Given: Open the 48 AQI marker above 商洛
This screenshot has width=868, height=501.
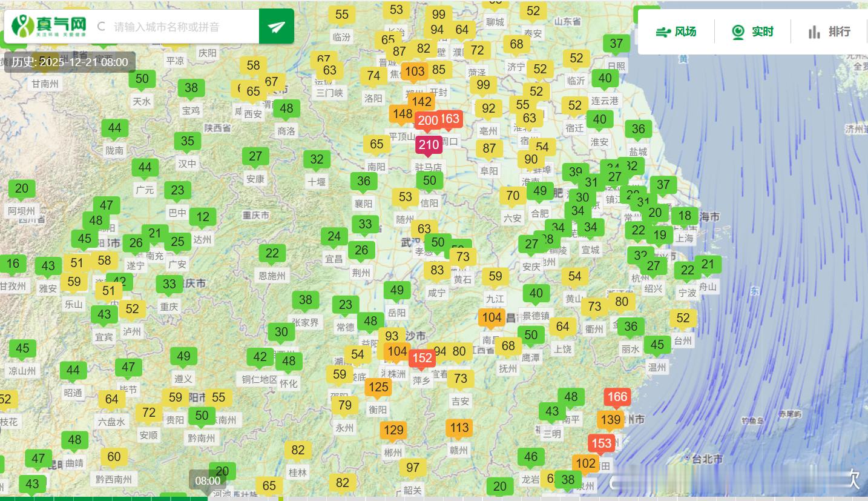Looking at the screenshot, I should pos(286,109).
